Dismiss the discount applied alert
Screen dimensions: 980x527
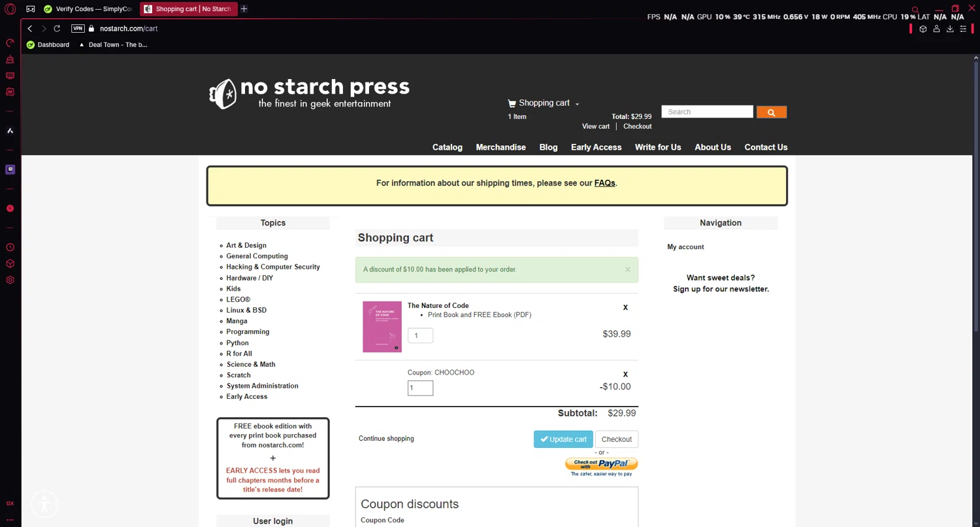[627, 269]
